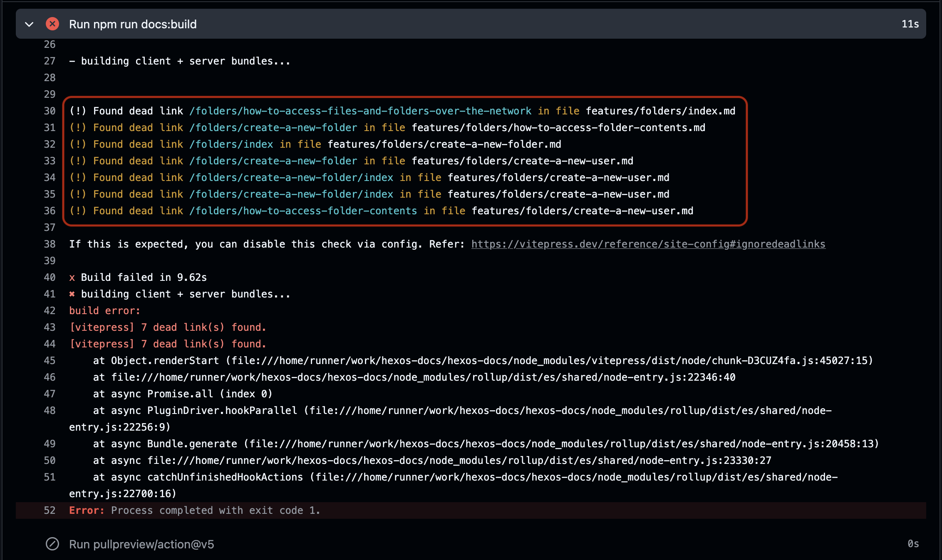942x560 pixels.
Task: Click the step title "Run npm run docs:build"
Action: [x=133, y=24]
